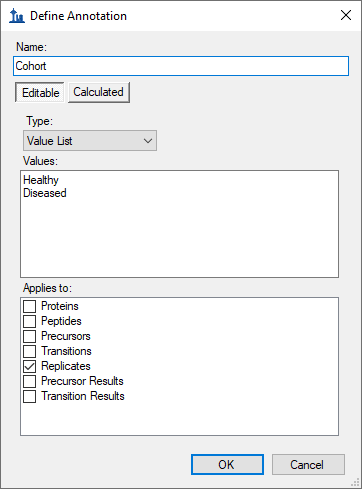Click the Diseased line in the Values list
The image size is (362, 489).
click(45, 193)
